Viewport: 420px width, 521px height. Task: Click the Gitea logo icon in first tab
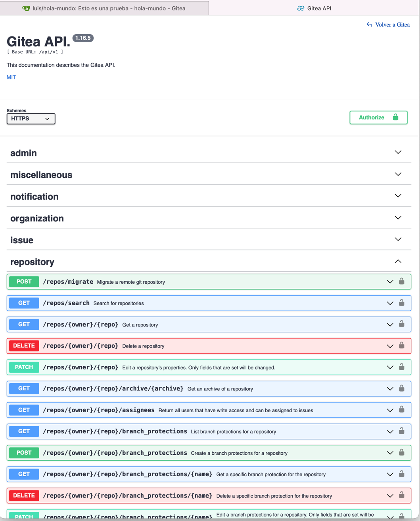(26, 8)
